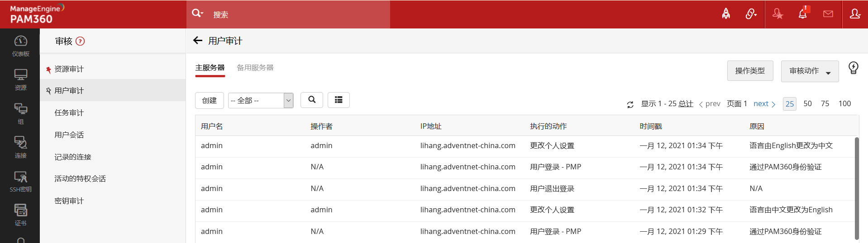Select 任务审计 in the audit menu
This screenshot has width=868, height=243.
(69, 113)
